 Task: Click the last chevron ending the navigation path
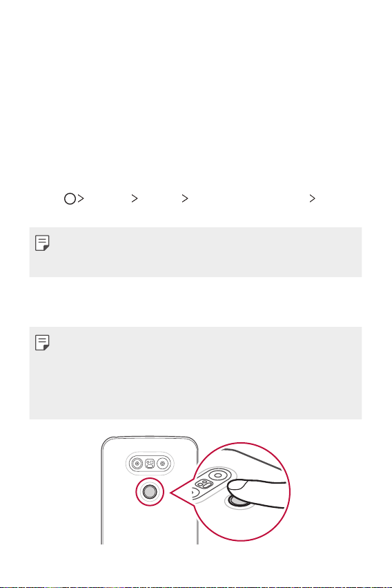tap(312, 198)
